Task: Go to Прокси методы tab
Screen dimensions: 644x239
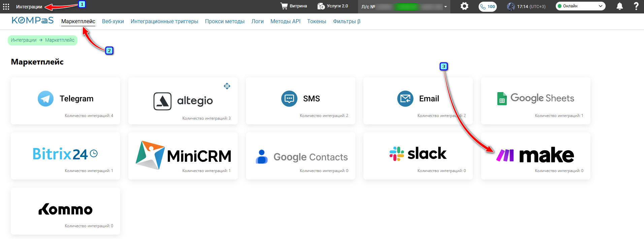Action: (225, 21)
